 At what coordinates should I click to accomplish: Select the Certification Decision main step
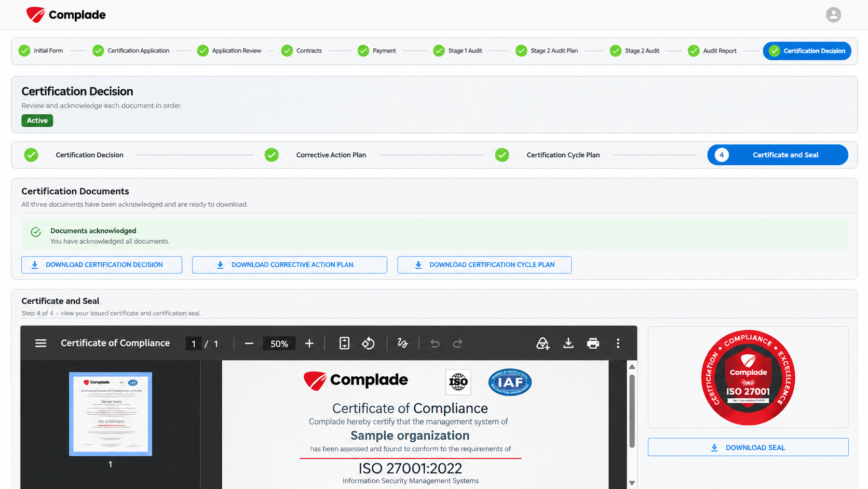pos(807,50)
